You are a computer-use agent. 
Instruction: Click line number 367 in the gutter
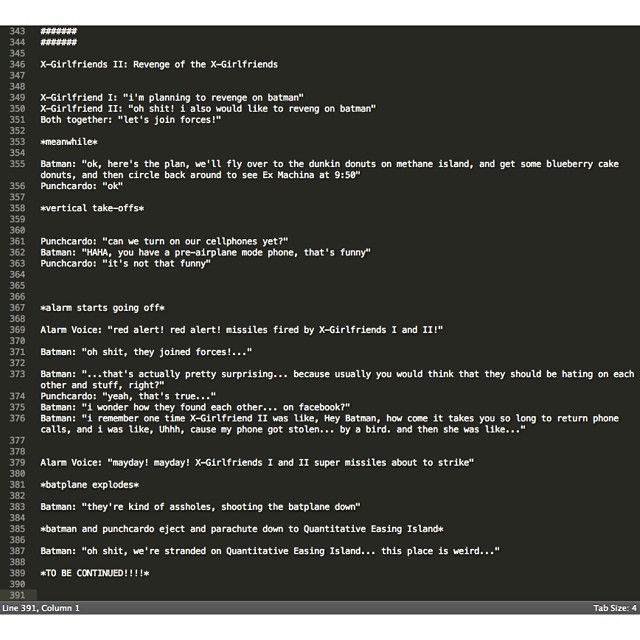click(17, 307)
